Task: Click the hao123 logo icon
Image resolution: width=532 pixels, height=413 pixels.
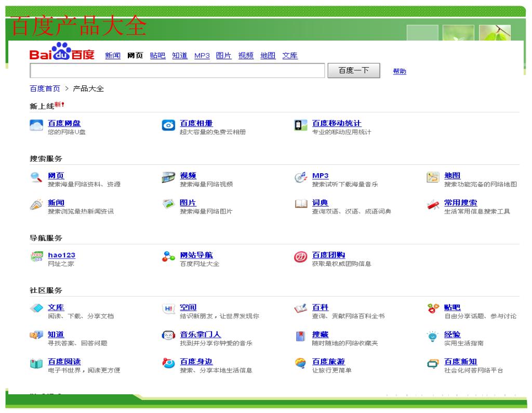Action: 37,257
